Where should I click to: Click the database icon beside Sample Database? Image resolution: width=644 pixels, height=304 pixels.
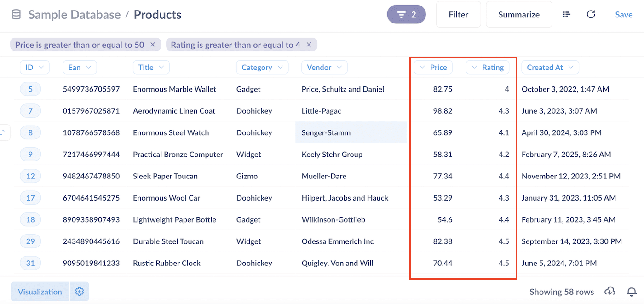tap(16, 14)
